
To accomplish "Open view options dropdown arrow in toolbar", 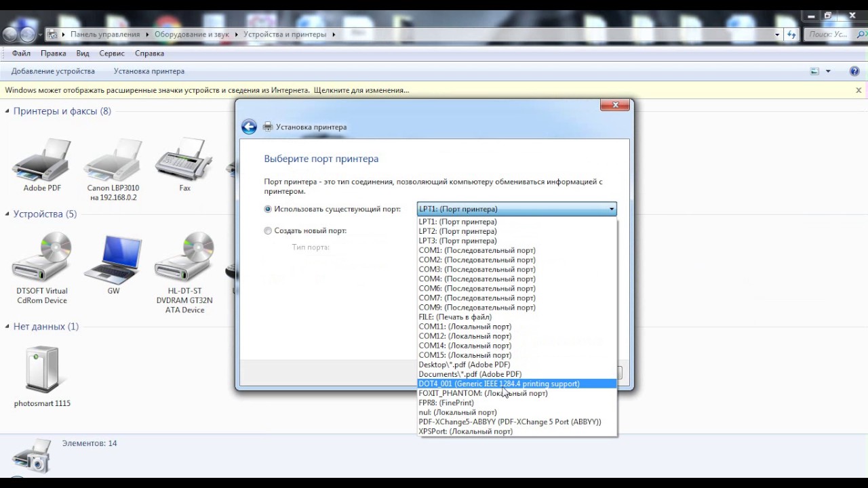I will (828, 71).
